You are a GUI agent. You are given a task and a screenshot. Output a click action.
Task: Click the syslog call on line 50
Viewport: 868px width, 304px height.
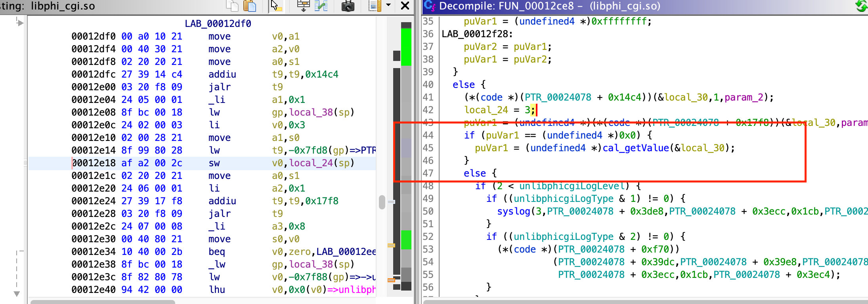tap(514, 211)
